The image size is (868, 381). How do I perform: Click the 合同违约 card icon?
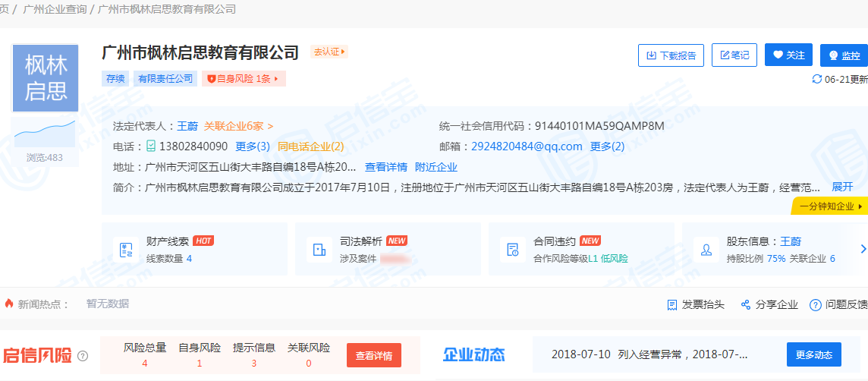[512, 250]
